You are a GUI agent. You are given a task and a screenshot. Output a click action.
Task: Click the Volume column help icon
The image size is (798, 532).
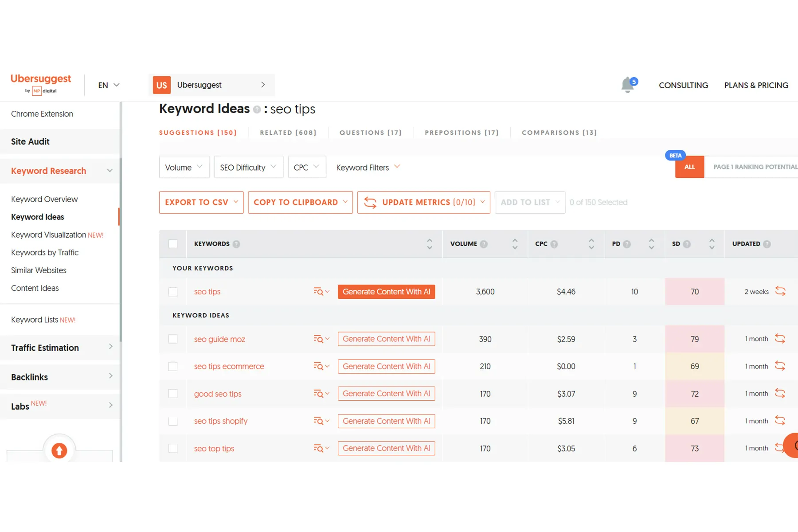click(484, 244)
